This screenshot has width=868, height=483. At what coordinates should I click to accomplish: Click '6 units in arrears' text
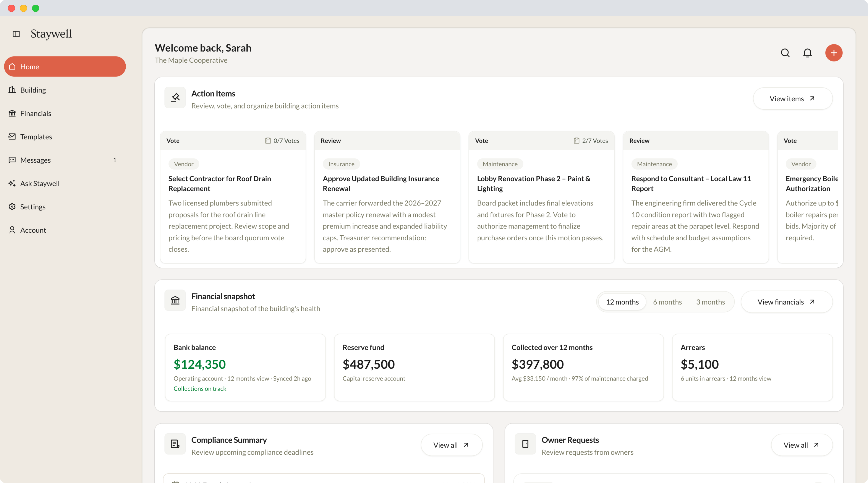click(x=703, y=379)
